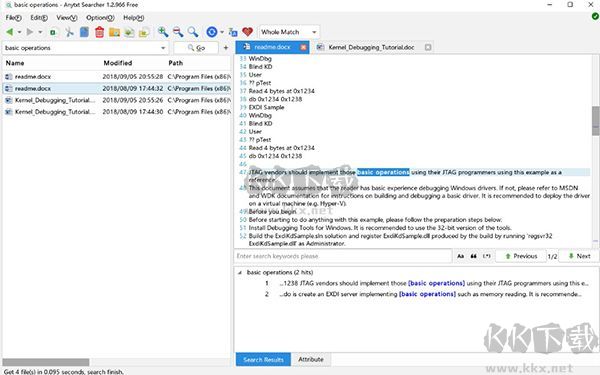Click the zoom in magnifier icon
Screen dimensions: 600x375
[x=163, y=32]
